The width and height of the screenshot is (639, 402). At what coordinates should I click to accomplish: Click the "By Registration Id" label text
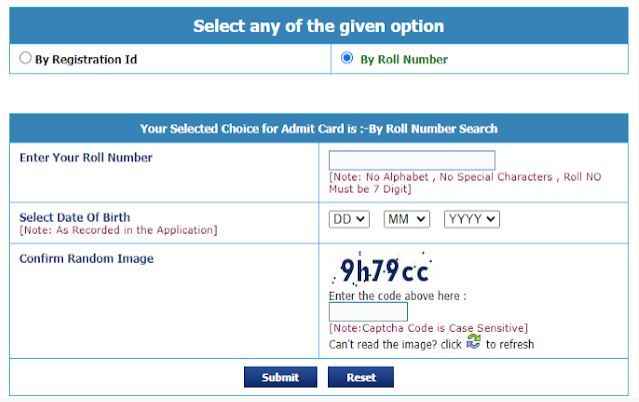tap(85, 59)
